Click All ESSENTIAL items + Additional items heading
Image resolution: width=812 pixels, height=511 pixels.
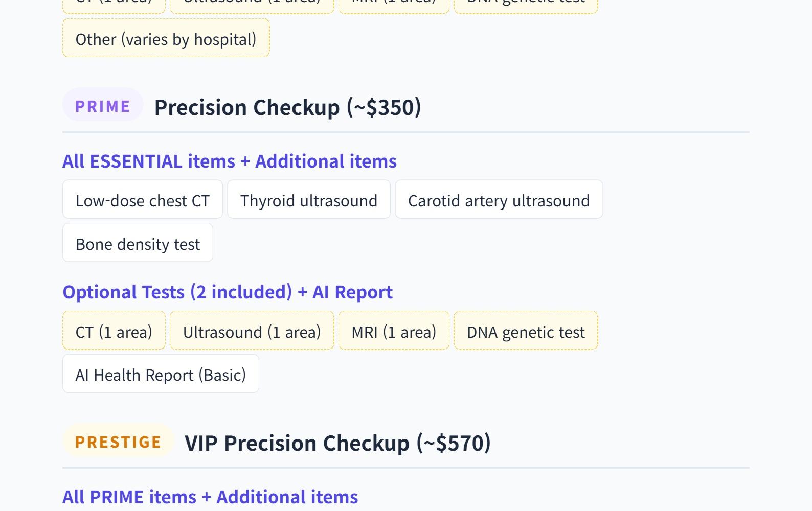click(229, 161)
